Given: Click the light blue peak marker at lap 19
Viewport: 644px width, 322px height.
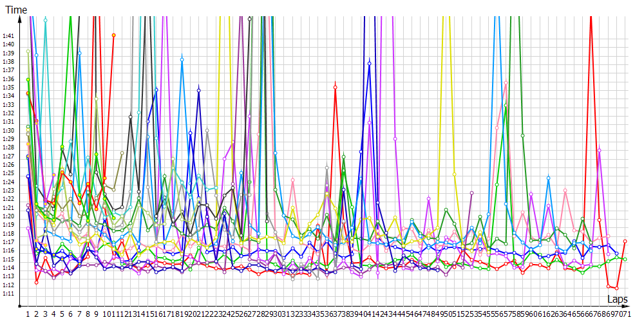Looking at the screenshot, I should [182, 59].
